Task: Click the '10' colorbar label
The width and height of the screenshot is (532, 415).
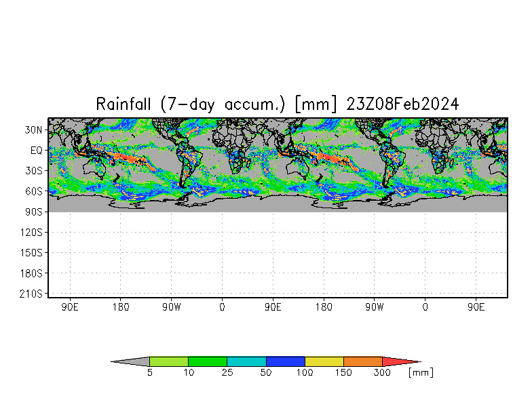Action: pyautogui.click(x=189, y=373)
